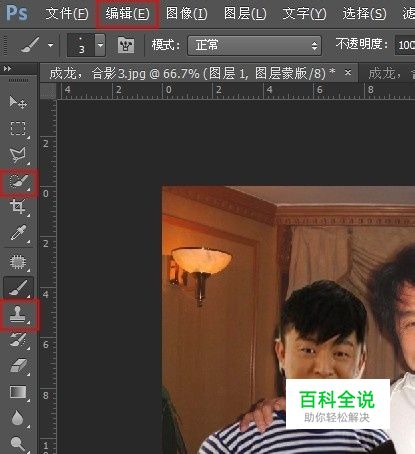Select the Gradient tool
This screenshot has width=415, height=454.
point(18,392)
